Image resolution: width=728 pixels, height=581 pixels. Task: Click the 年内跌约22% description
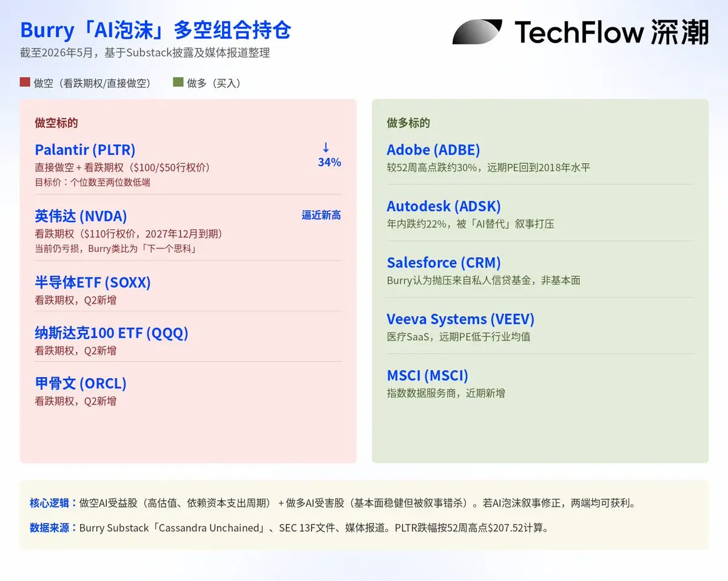471,224
